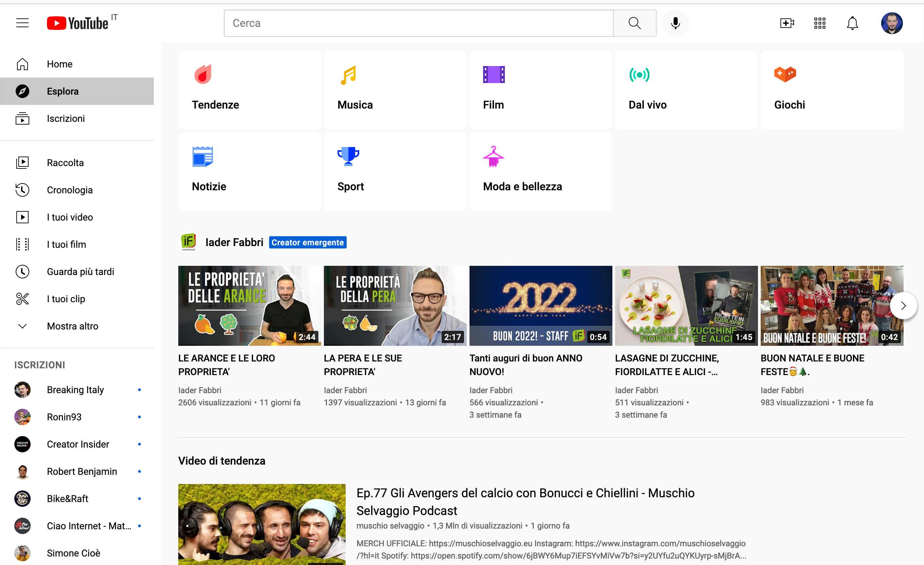Open Ciao Internet subscription

(x=77, y=526)
